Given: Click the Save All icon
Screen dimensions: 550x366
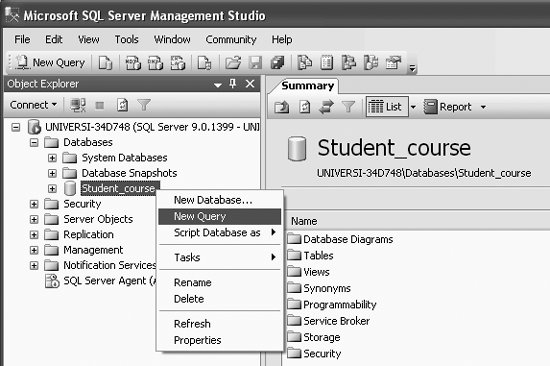Looking at the screenshot, I should (x=277, y=63).
